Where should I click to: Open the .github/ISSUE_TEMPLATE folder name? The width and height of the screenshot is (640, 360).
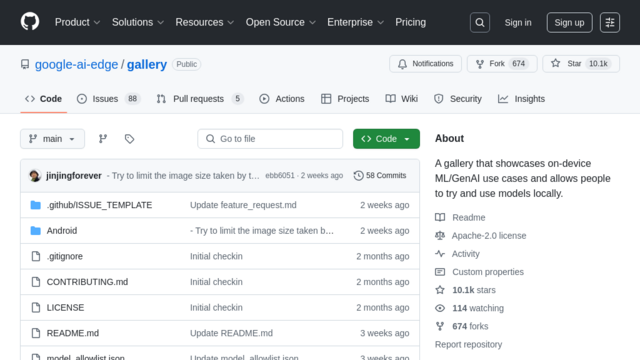(x=99, y=205)
